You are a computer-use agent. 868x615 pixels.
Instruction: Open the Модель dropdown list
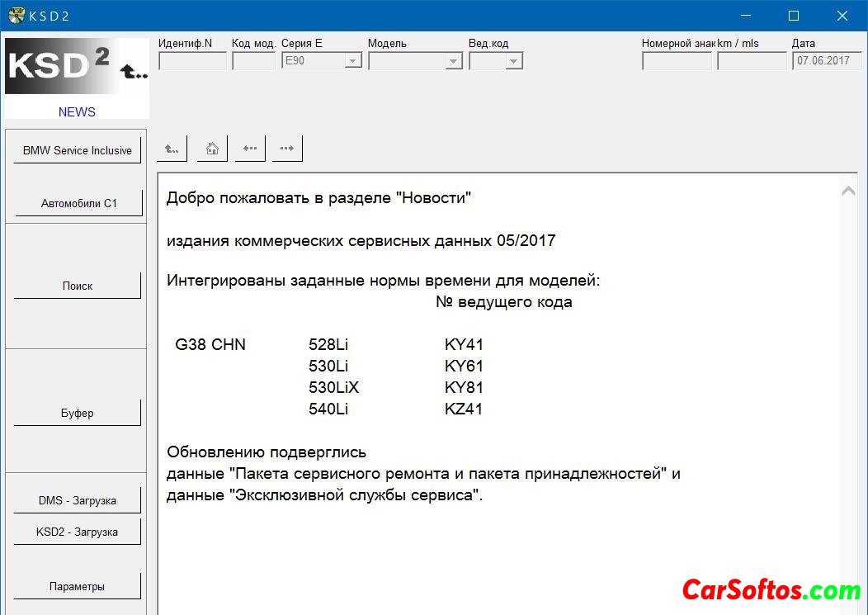[x=453, y=61]
